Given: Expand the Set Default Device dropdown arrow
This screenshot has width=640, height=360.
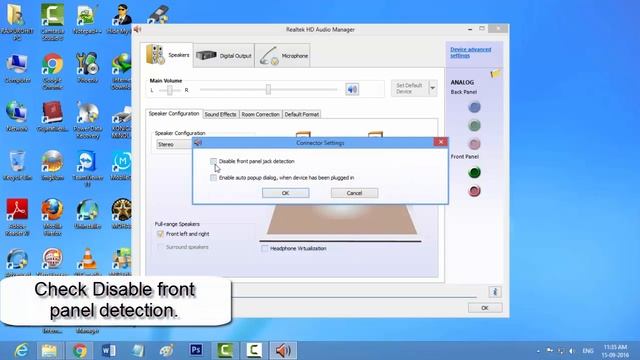Looking at the screenshot, I should click(433, 88).
